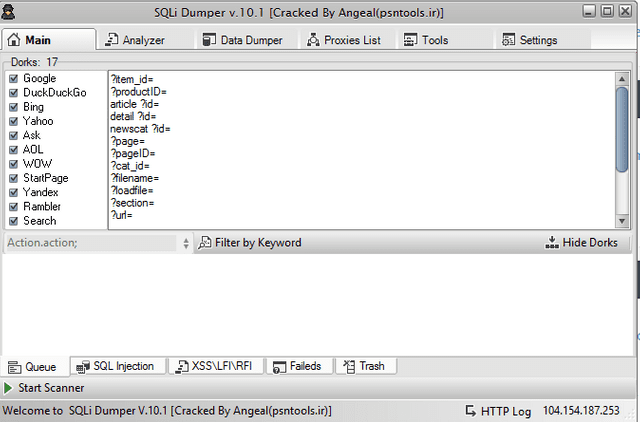Select the SQL Injection bottom tab

pos(118,366)
